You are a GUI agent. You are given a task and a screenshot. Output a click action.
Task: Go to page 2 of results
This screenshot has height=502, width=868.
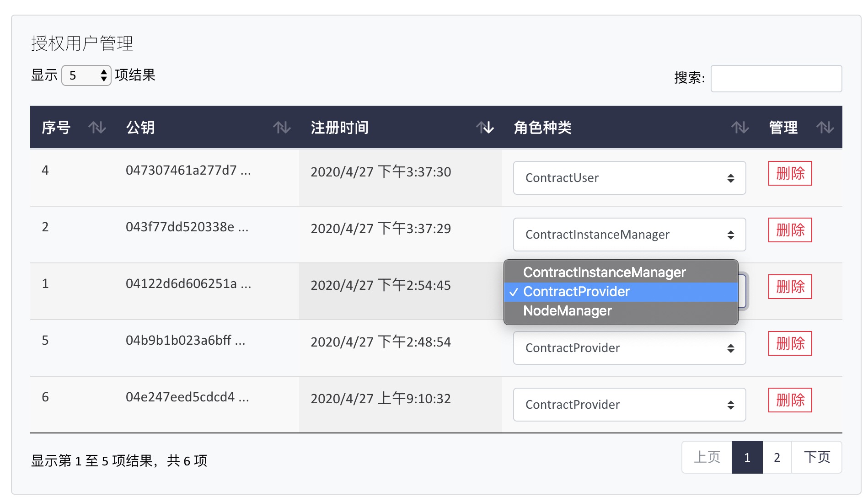[x=777, y=457]
